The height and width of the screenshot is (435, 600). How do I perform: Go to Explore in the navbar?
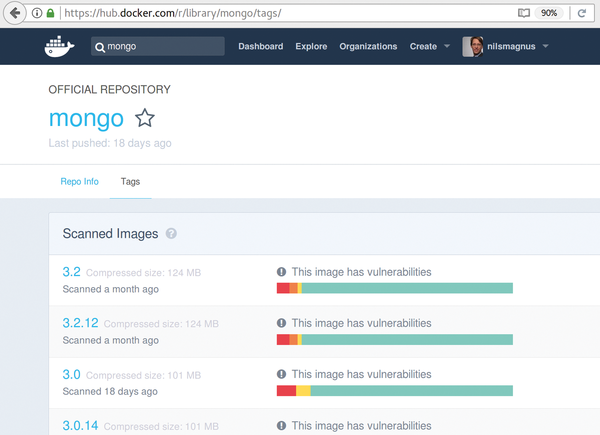pyautogui.click(x=311, y=46)
